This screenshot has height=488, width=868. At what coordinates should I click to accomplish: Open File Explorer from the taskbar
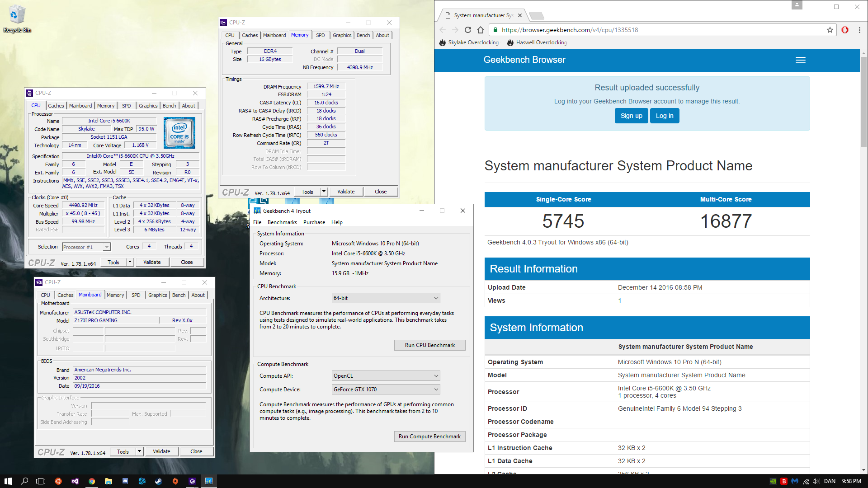pos(108,481)
